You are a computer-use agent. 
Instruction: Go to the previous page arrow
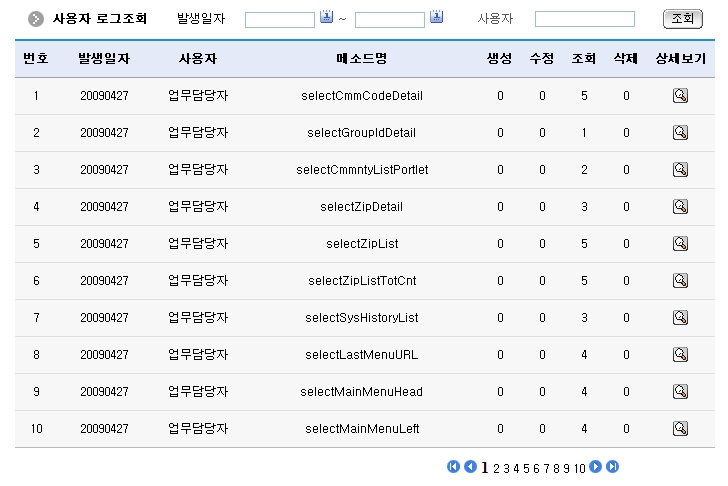point(470,467)
